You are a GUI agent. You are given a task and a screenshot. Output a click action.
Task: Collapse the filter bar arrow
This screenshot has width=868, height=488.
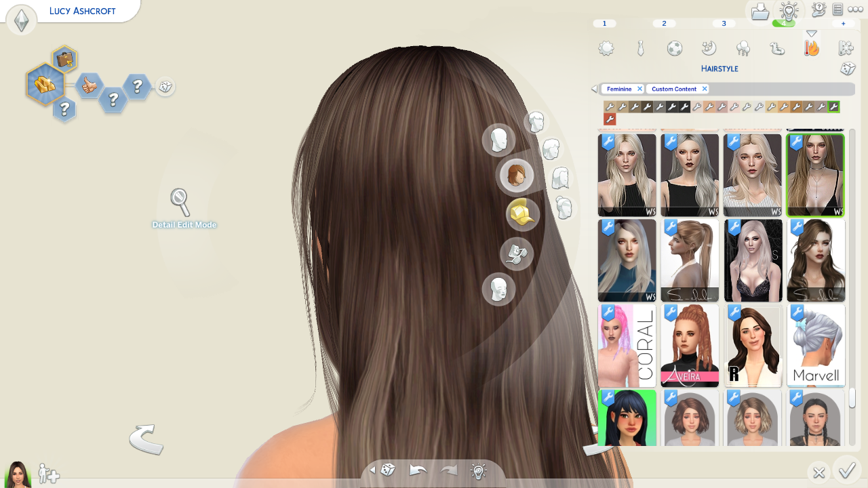click(595, 89)
